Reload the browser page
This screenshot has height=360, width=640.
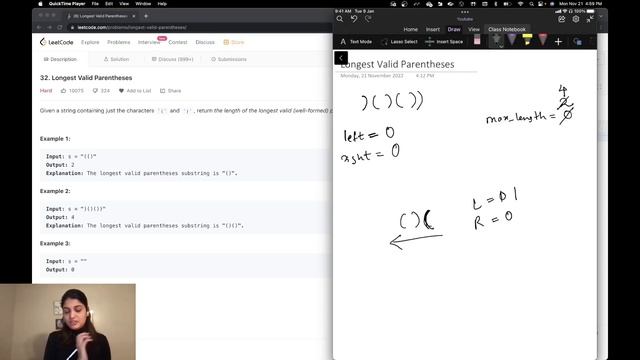(60, 27)
